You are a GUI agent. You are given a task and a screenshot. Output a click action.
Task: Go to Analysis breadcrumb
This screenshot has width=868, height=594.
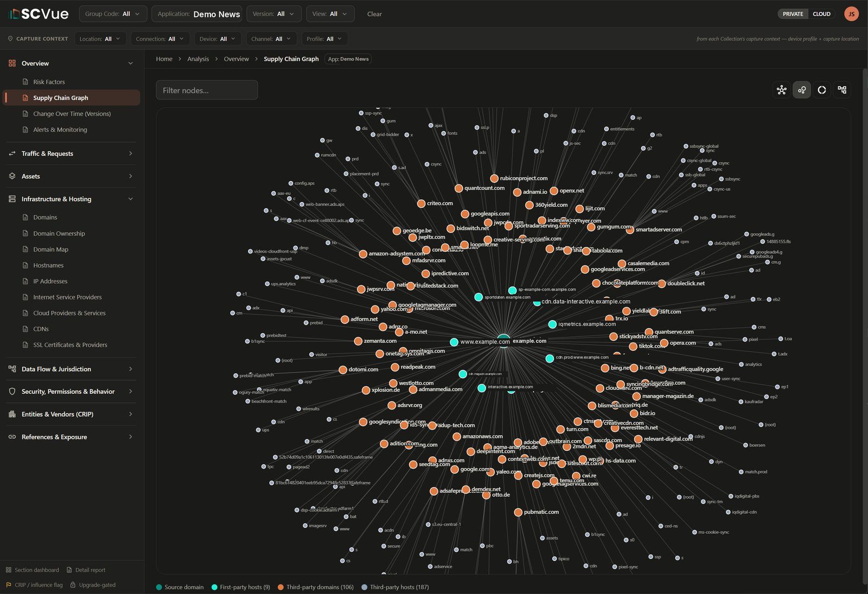click(x=198, y=59)
